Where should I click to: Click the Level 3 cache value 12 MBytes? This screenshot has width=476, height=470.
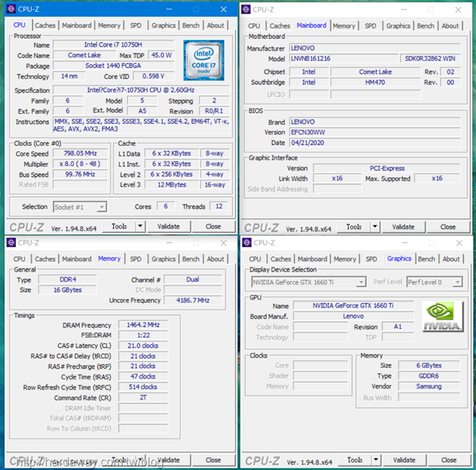tap(172, 184)
